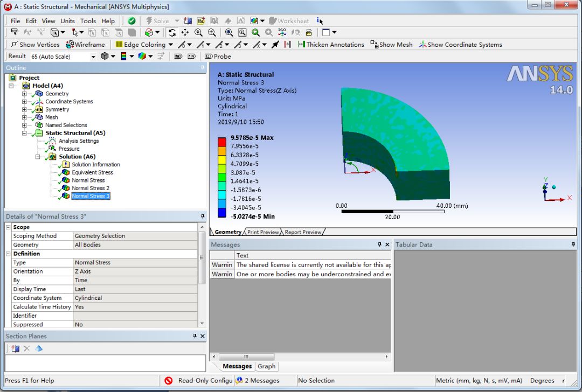Click the Orientation Z Axis field
The height and width of the screenshot is (392, 582).
(135, 271)
